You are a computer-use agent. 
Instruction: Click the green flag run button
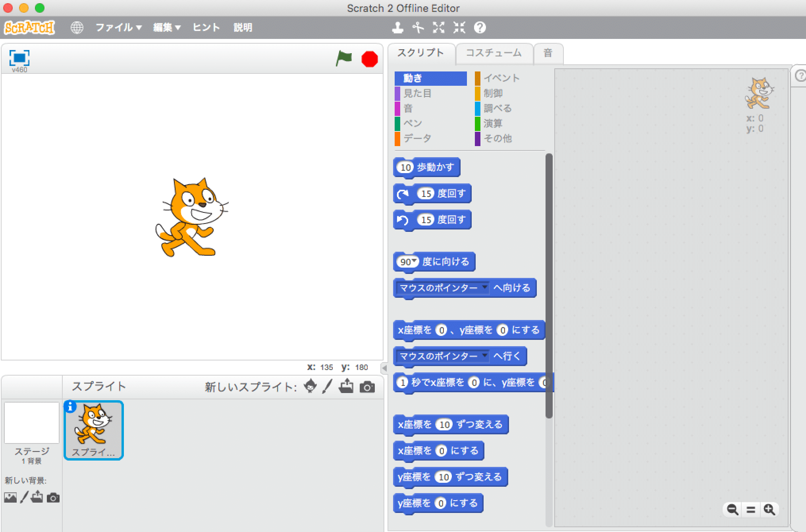point(343,57)
